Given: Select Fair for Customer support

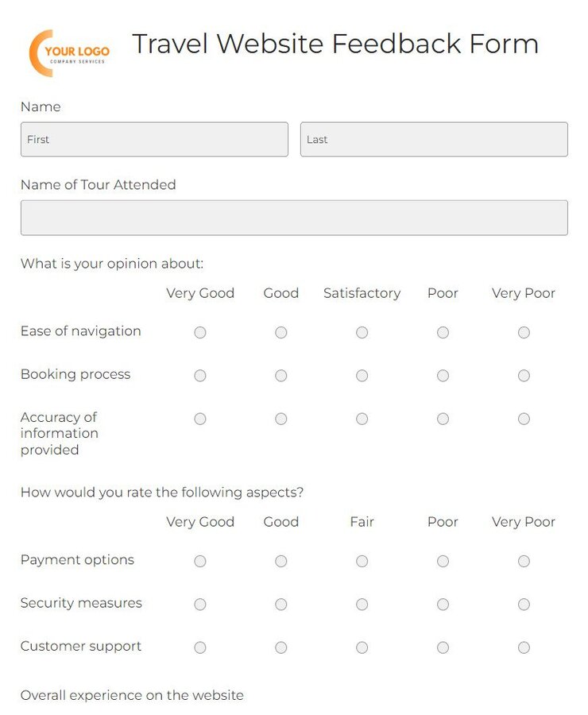Looking at the screenshot, I should tap(362, 647).
